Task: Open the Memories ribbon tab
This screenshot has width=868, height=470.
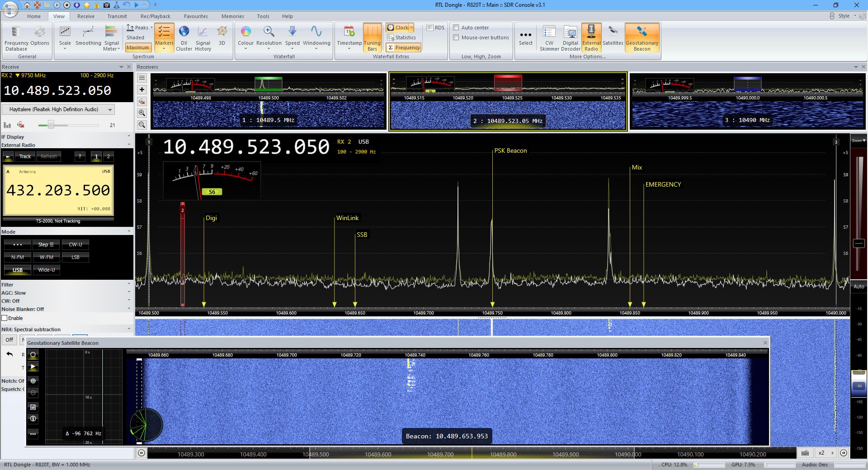Action: pyautogui.click(x=232, y=16)
